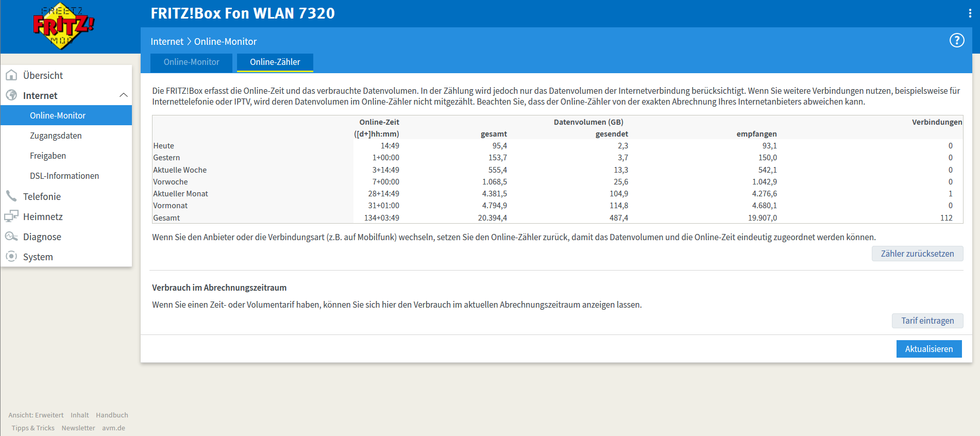This screenshot has width=980, height=436.
Task: Switch to the Online-Monitor tab
Action: [191, 62]
